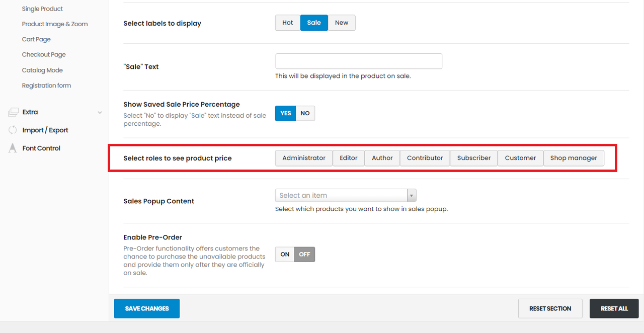Click the Font Control letter icon
The width and height of the screenshot is (644, 333).
click(13, 148)
